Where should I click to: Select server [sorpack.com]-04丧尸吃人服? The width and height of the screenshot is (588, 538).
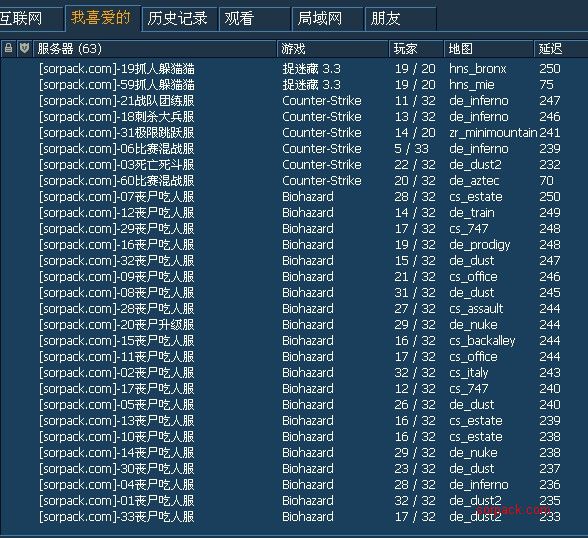(x=117, y=485)
